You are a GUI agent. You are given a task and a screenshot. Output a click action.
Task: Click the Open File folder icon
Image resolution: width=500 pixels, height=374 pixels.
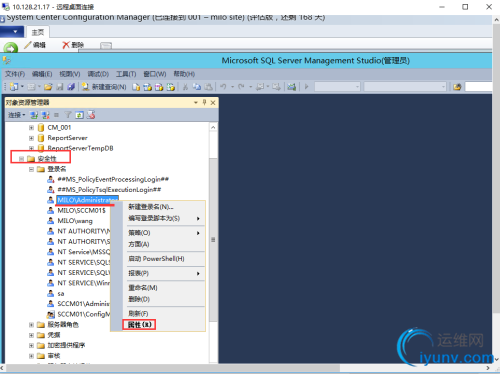click(x=48, y=87)
